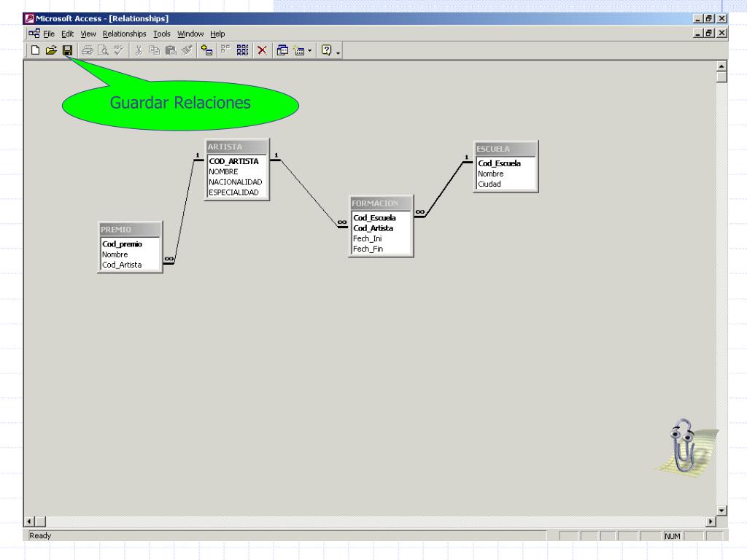Open the New Object dropdown arrow
The image size is (747, 560).
click(309, 51)
